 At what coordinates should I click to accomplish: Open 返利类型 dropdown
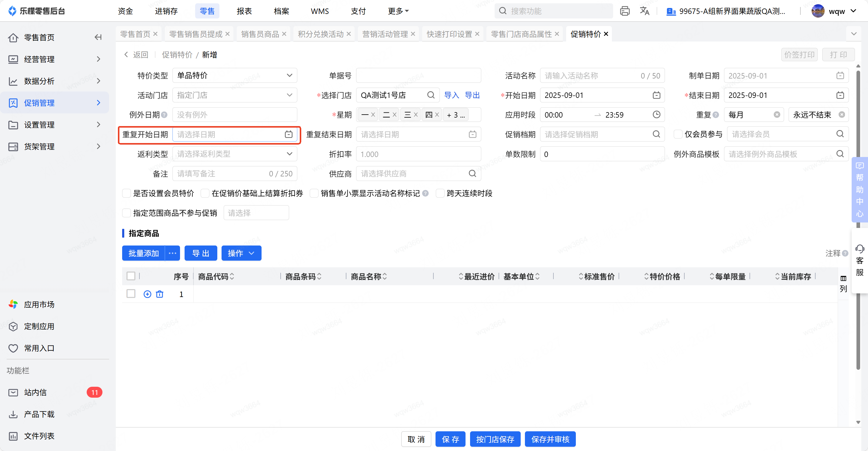tap(235, 154)
